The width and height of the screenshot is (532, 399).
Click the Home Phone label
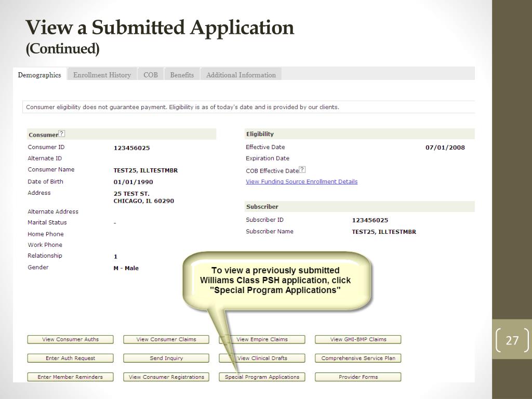pos(46,234)
